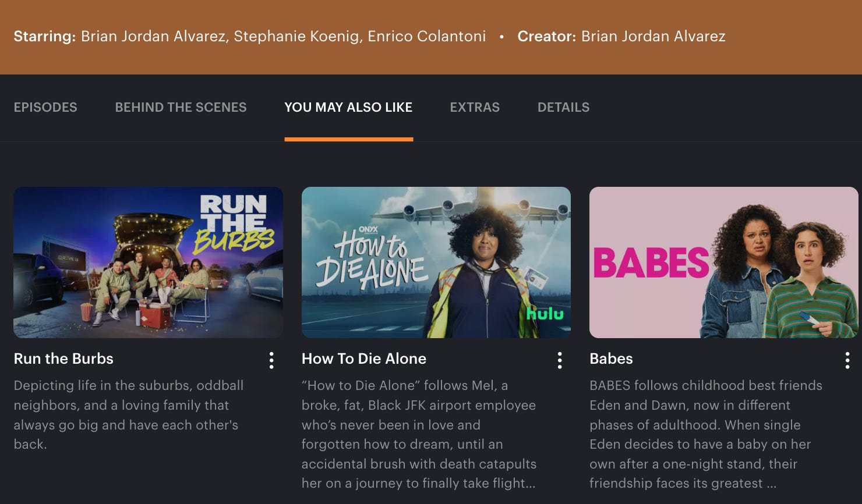Select the You May Also Like tab
The image size is (862, 504).
click(x=348, y=107)
